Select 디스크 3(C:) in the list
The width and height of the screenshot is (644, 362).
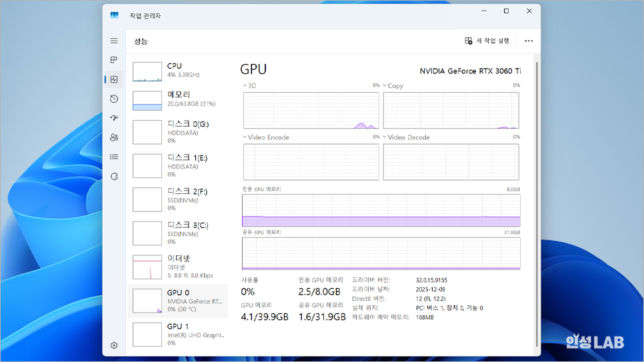coord(178,233)
